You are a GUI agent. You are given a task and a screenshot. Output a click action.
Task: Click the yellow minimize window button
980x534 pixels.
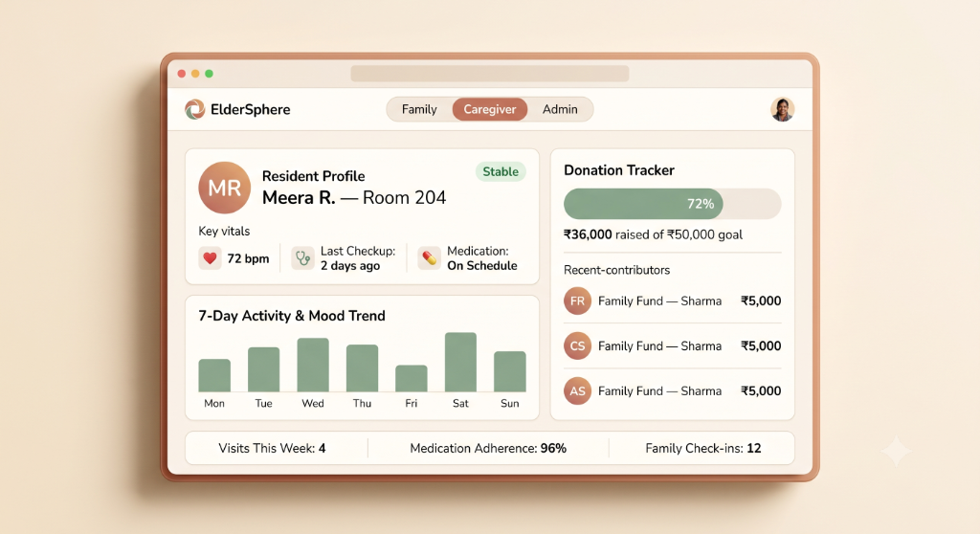click(195, 74)
